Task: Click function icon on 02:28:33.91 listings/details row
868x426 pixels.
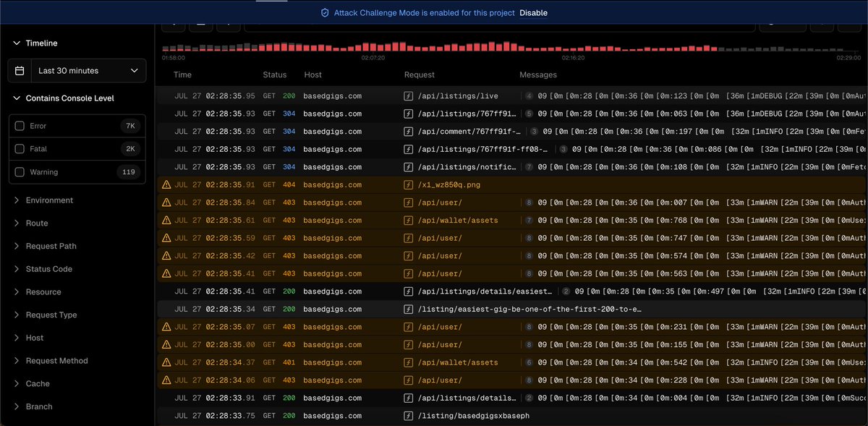Action: tap(409, 398)
